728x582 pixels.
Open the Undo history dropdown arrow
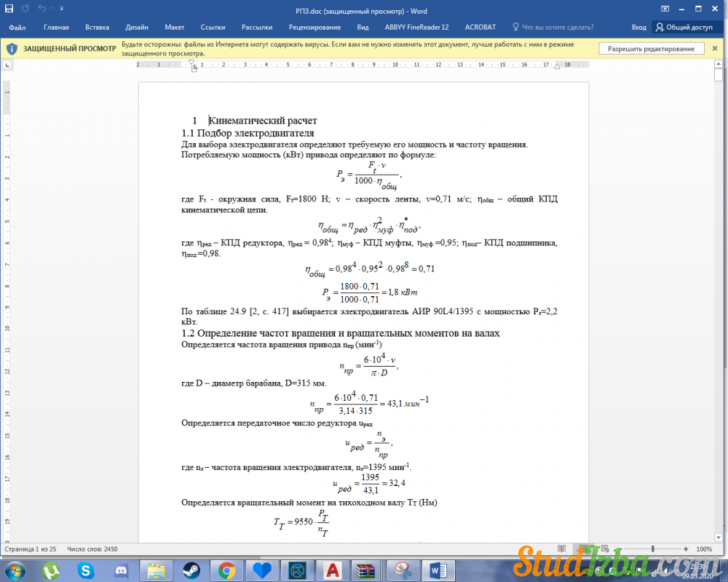pos(50,8)
